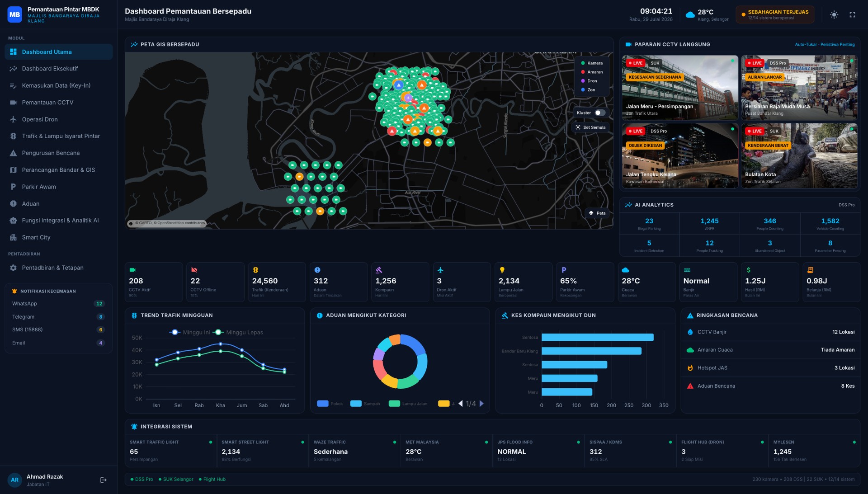This screenshot has width=868, height=494.
Task: Click the Cuaca cloud icon card
Action: (x=646, y=282)
